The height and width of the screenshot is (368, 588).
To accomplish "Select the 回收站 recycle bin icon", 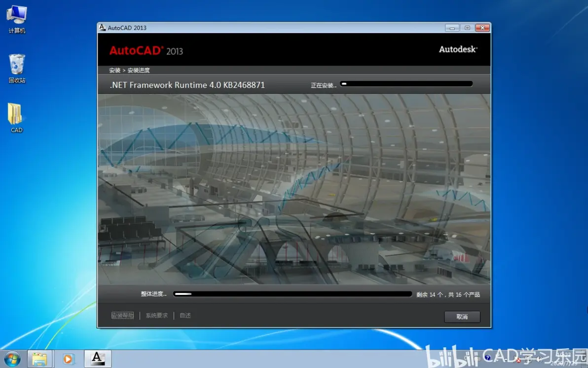I will point(17,69).
